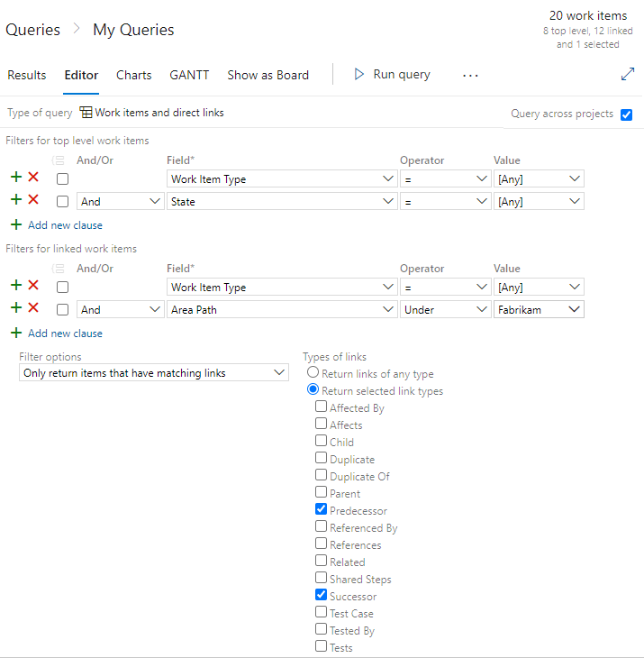Click plus icon beside top-level Add new clause
Viewport: 644px width, 658px height.
click(x=16, y=225)
